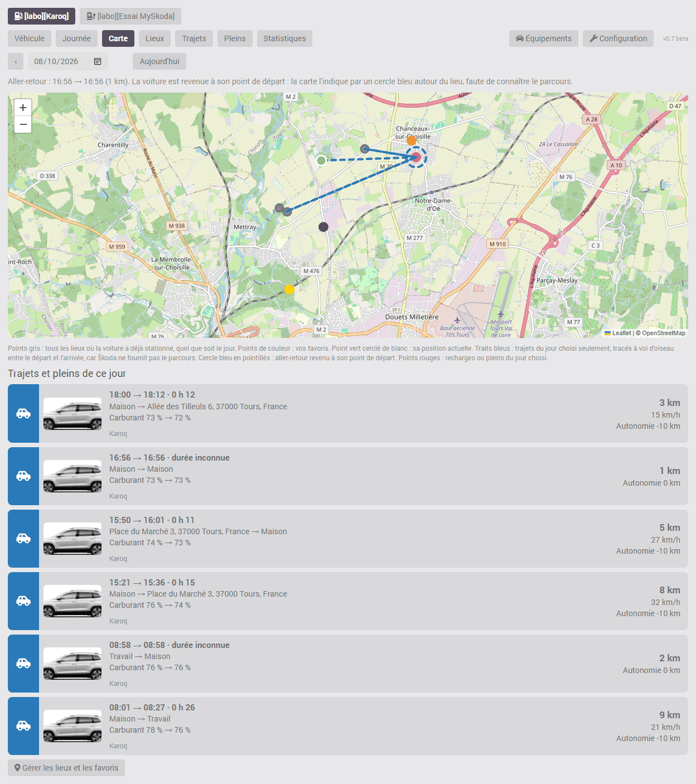Screen dimensions: 696x784
Task: Open the Équipements page
Action: pos(544,38)
